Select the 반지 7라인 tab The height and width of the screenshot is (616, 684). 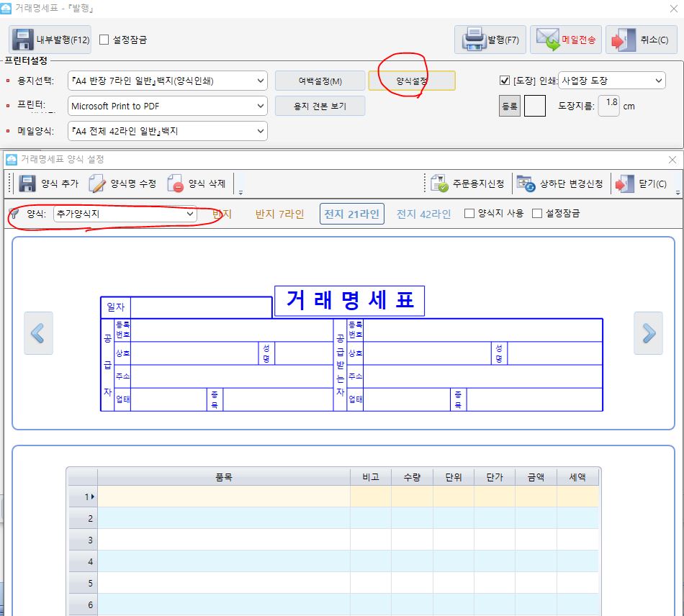[279, 214]
